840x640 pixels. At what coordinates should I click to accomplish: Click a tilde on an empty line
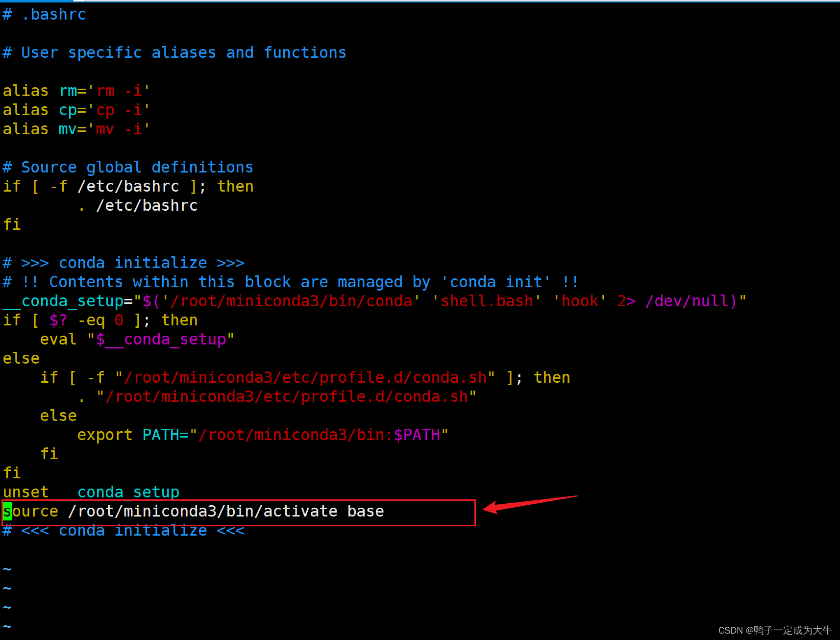(7, 588)
